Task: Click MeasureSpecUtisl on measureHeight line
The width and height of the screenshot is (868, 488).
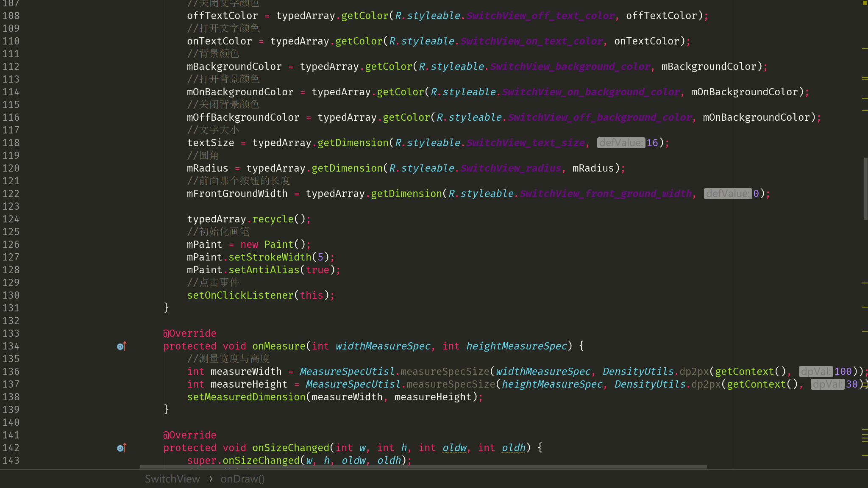Action: point(353,385)
